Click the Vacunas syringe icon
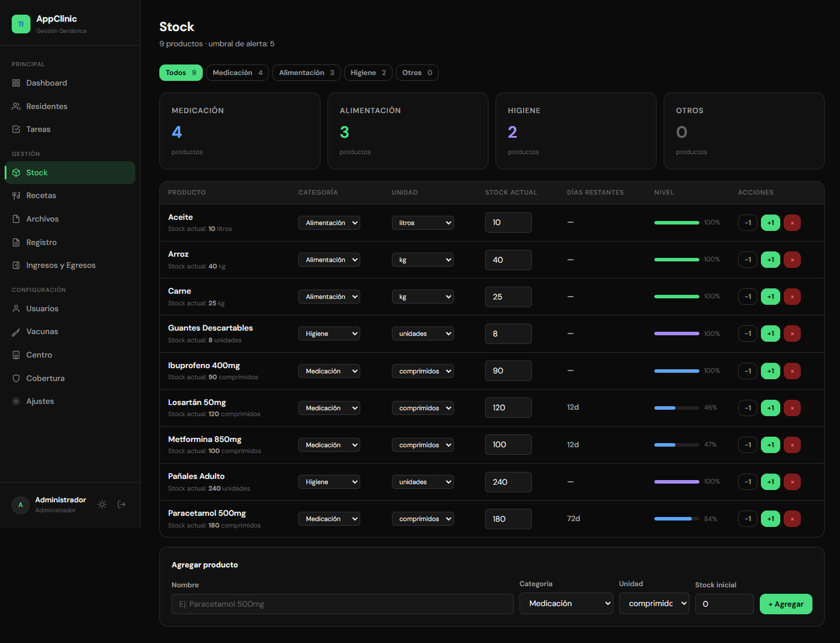840x643 pixels. click(16, 332)
